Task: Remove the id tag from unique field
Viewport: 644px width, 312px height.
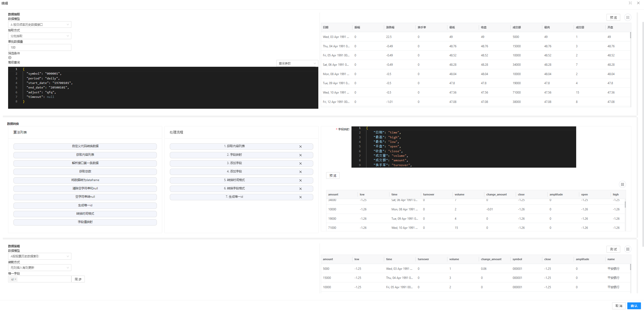Action: tap(15, 279)
